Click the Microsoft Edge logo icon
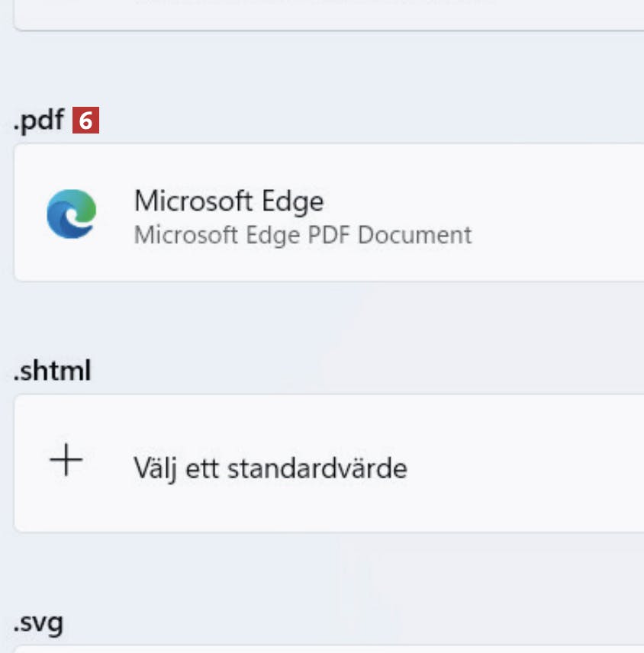Image resolution: width=644 pixels, height=653 pixels. tap(71, 214)
